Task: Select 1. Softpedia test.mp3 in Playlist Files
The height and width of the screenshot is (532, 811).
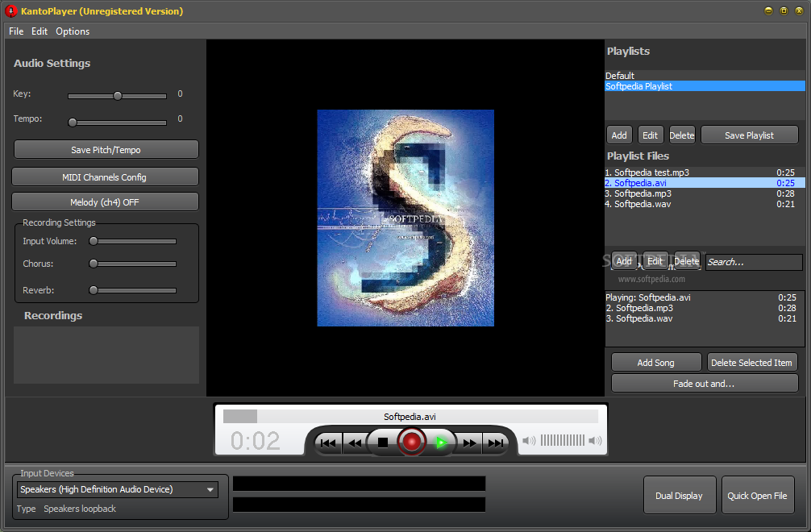Action: pos(705,172)
